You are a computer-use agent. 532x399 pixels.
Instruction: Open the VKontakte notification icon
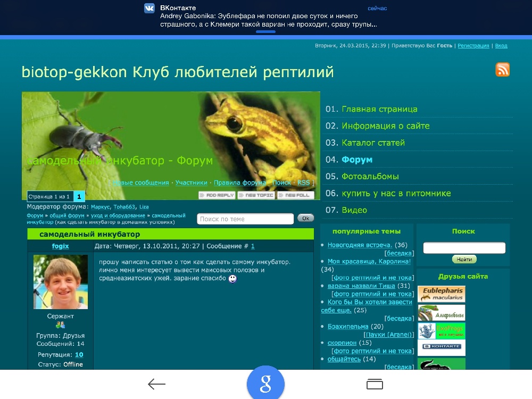click(149, 9)
